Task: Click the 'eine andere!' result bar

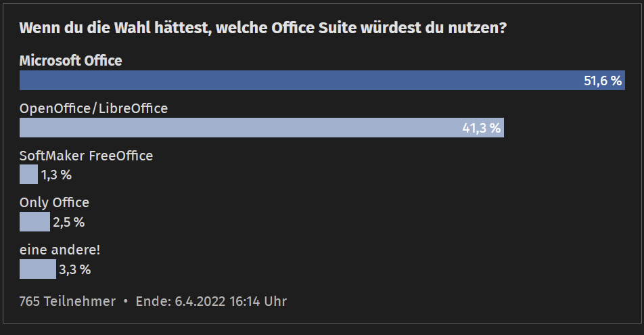Action: (37, 269)
